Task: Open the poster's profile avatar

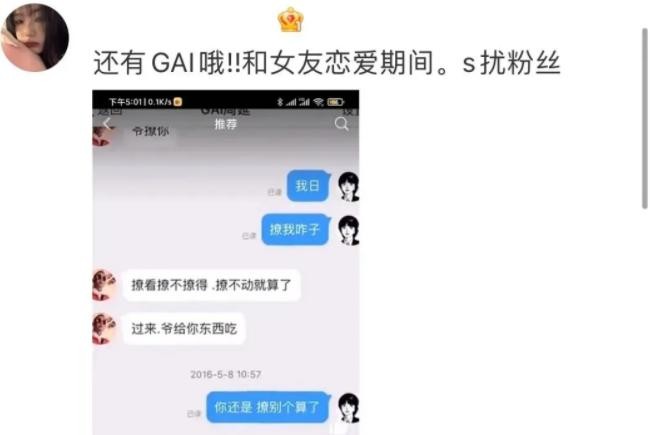Action: (35, 37)
